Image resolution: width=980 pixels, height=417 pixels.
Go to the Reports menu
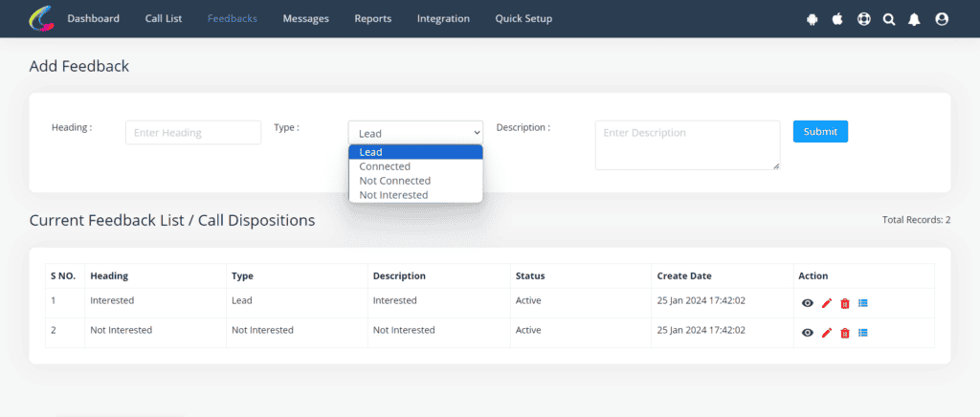[372, 18]
